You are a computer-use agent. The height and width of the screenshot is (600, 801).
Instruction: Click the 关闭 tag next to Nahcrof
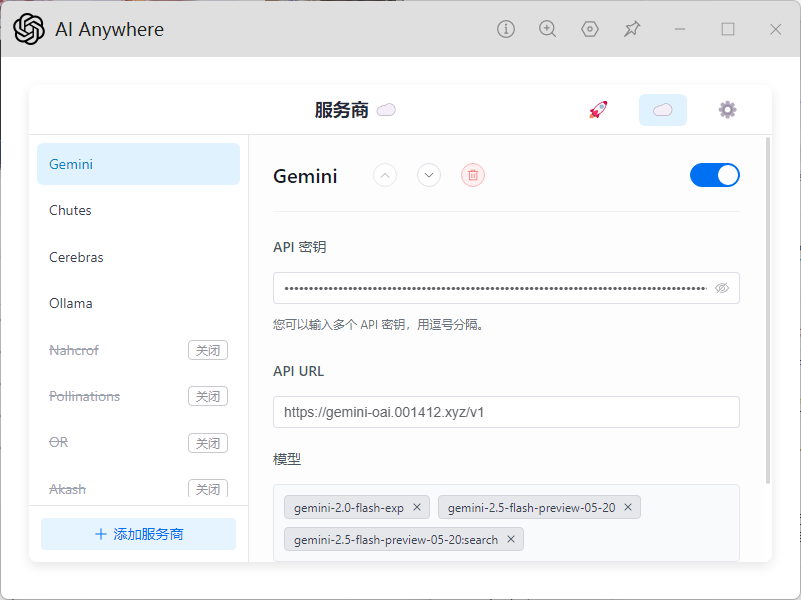tap(208, 350)
